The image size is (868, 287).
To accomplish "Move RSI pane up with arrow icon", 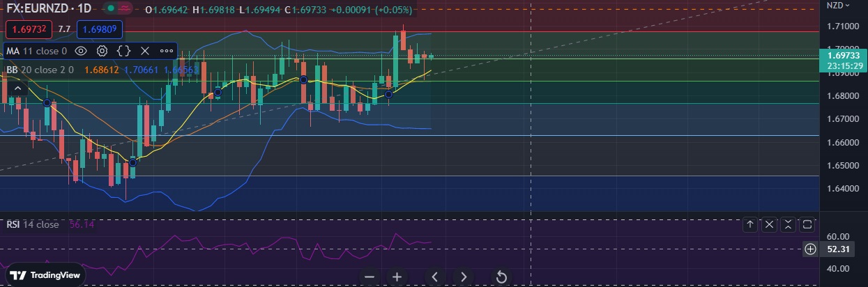I will point(750,224).
